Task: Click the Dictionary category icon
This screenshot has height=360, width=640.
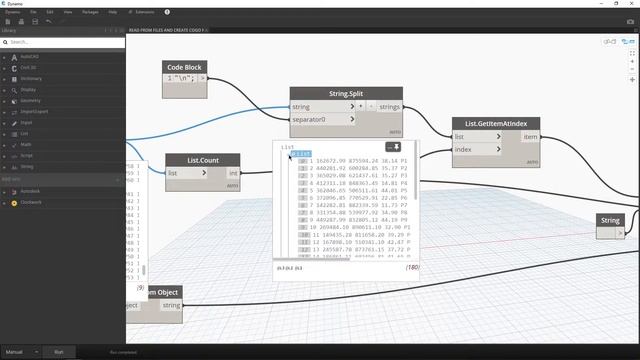Action: click(14, 79)
